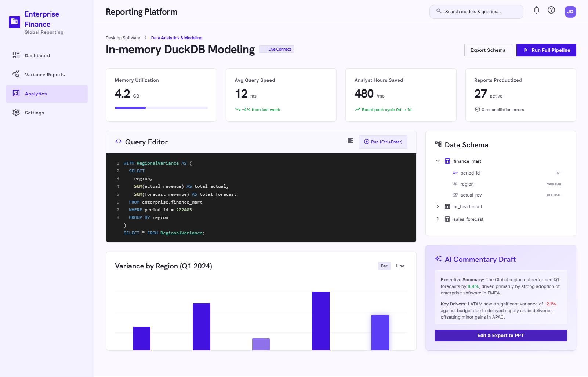Select the actual_rev column row
The width and height of the screenshot is (588, 377).
[x=507, y=195]
